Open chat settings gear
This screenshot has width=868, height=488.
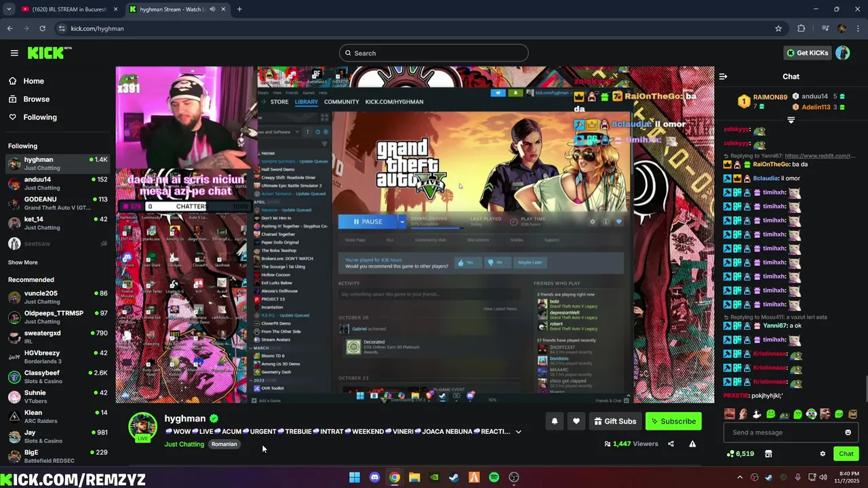click(x=823, y=453)
